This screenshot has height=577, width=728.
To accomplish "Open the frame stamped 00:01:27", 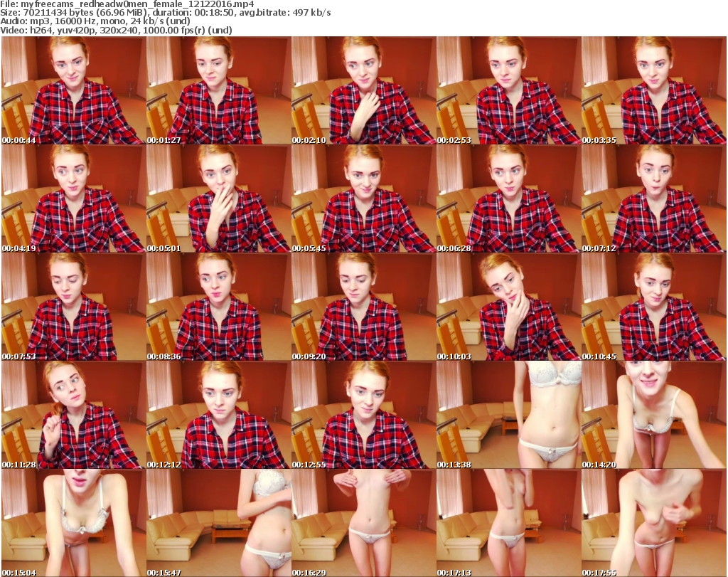I will [x=219, y=90].
